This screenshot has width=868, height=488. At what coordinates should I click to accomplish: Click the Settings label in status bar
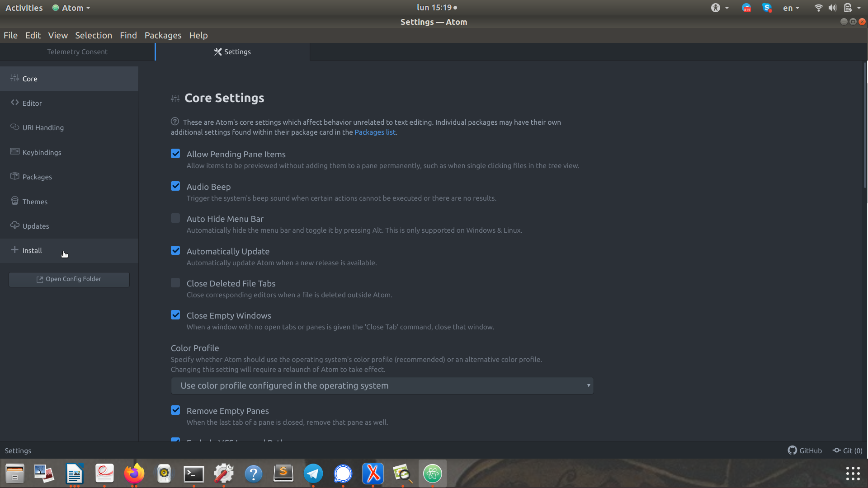18,450
